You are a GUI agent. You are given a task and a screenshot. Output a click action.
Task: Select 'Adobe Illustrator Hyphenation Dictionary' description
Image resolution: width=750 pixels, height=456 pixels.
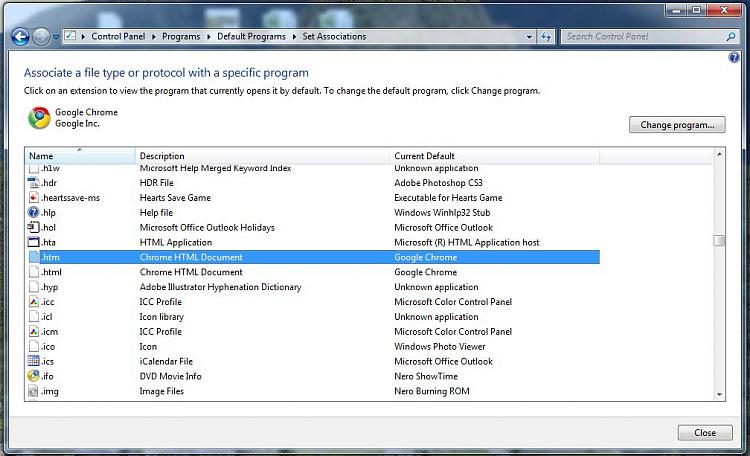click(x=221, y=287)
